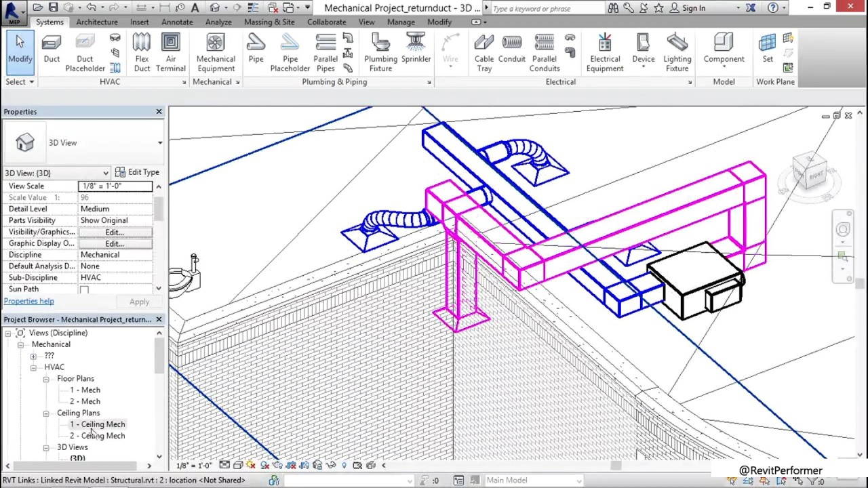868x488 pixels.
Task: Activate the Pipe tool
Action: (256, 49)
